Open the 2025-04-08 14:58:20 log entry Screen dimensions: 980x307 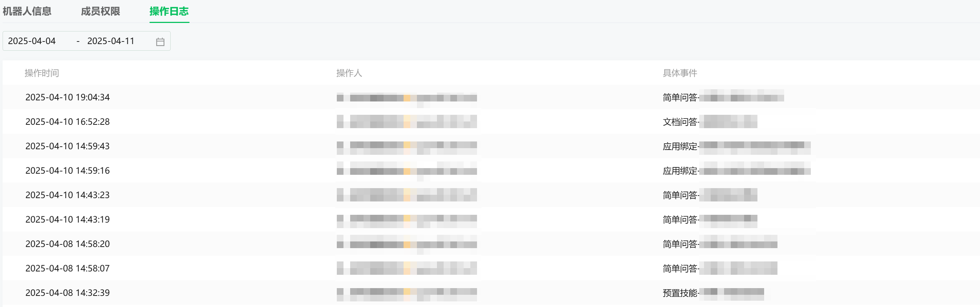[68, 244]
